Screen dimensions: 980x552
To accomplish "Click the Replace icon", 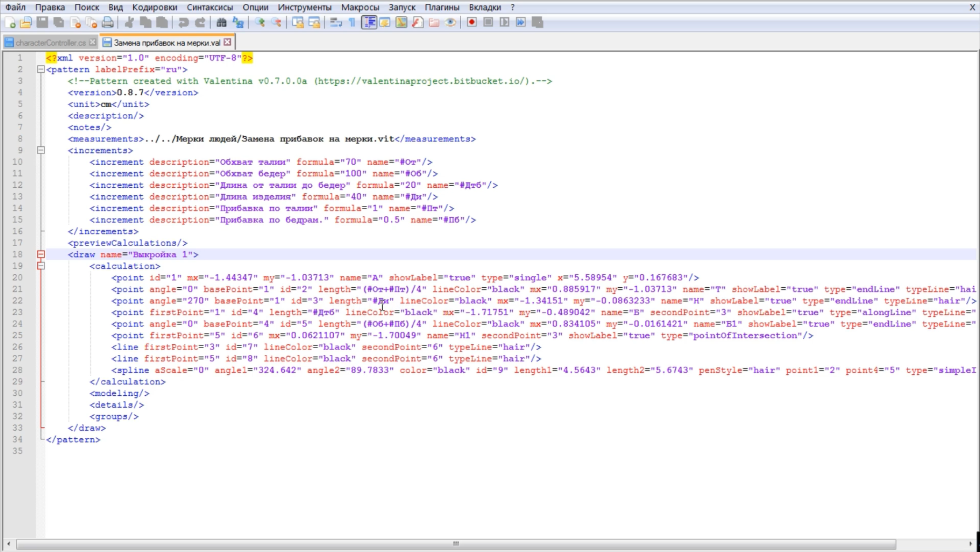I will [238, 22].
